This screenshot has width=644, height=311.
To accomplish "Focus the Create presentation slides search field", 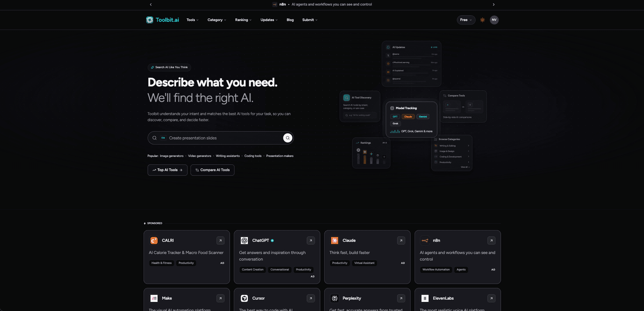I will [x=220, y=138].
